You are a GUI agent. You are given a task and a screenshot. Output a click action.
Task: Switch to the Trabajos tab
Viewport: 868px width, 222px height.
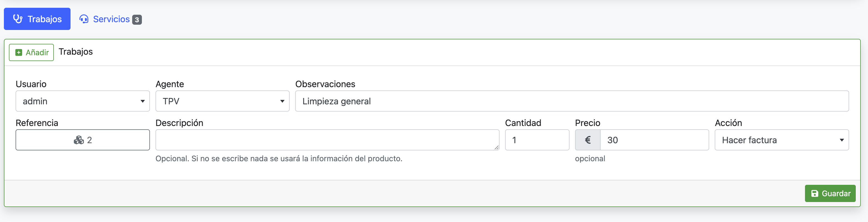click(37, 19)
